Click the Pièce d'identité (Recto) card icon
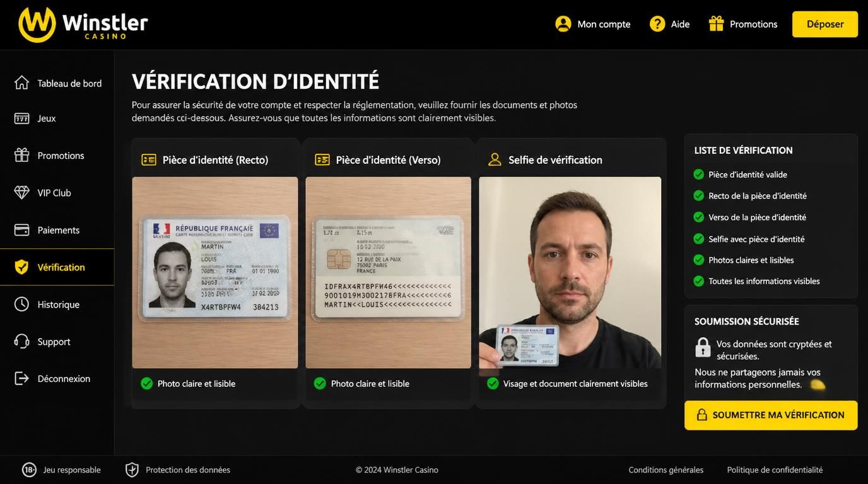The image size is (868, 484). [149, 159]
